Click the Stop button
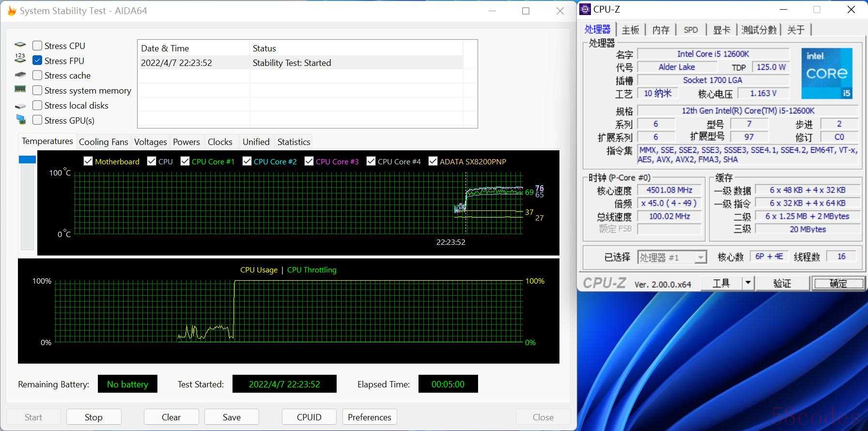Viewport: 868px width, 431px height. tap(93, 417)
